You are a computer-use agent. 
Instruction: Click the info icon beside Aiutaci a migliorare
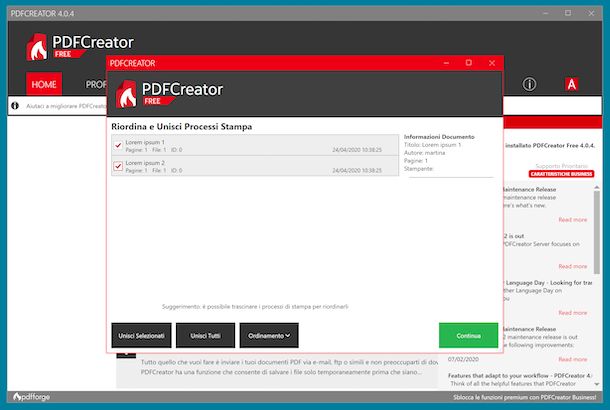[x=15, y=106]
